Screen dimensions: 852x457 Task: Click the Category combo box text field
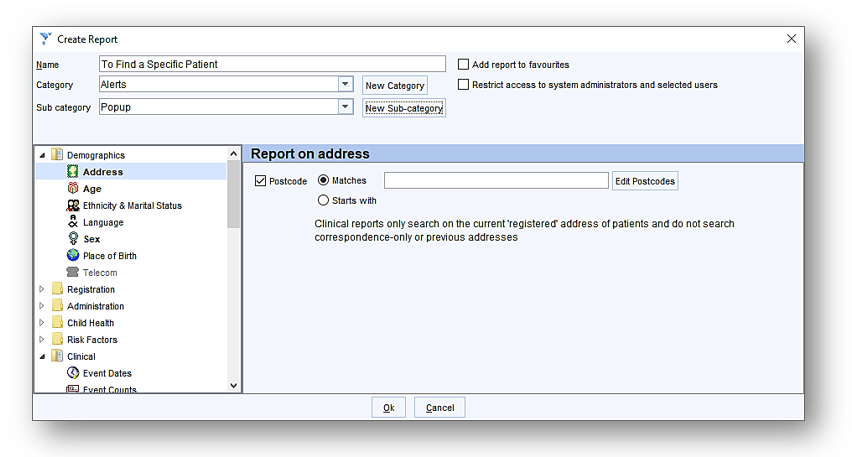click(219, 84)
